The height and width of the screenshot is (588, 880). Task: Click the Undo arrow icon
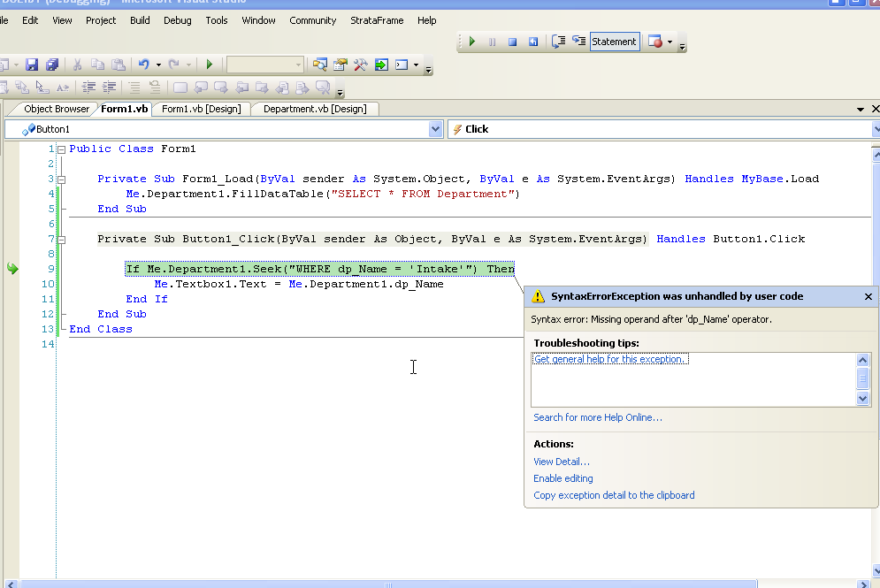[x=143, y=65]
